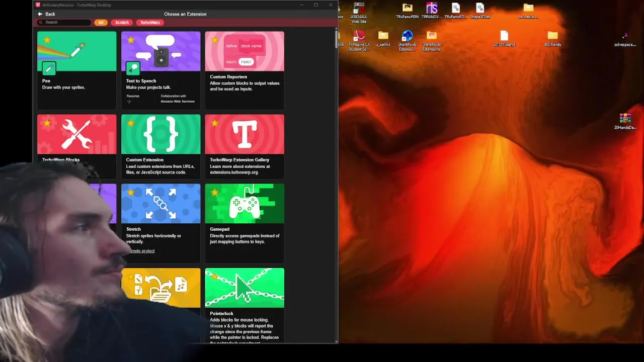Click the 'TurboWarp Extension Gallery' title
The height and width of the screenshot is (362, 644).
pos(239,160)
